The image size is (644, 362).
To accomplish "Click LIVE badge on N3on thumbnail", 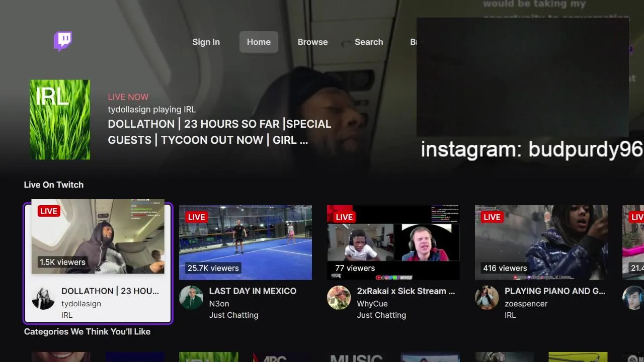I will (196, 217).
